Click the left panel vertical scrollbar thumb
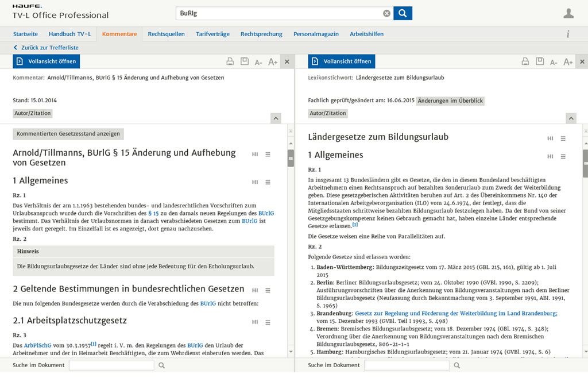 pyautogui.click(x=291, y=158)
